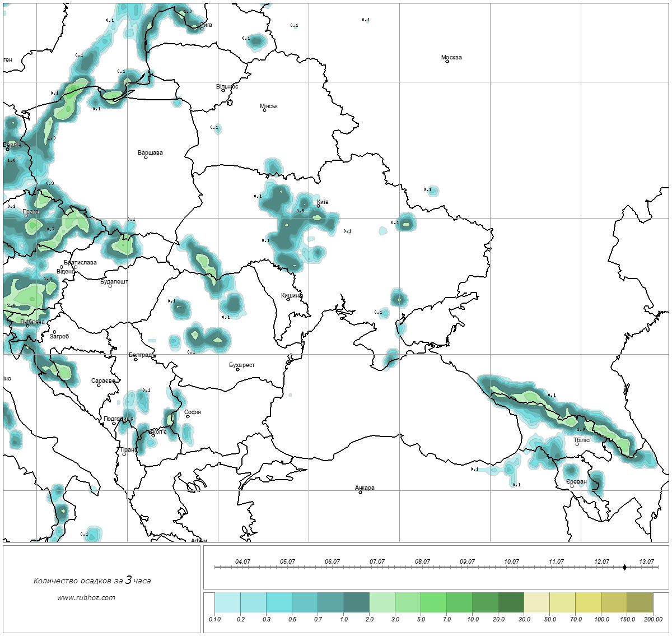Jump to 04.07 on the timeline
The image size is (672, 636).
(x=242, y=567)
